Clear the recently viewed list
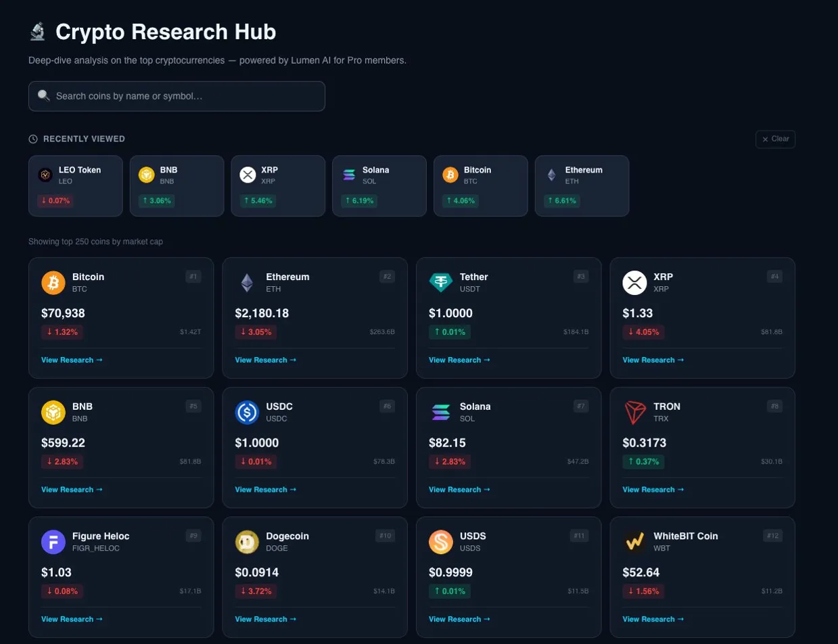 [775, 139]
